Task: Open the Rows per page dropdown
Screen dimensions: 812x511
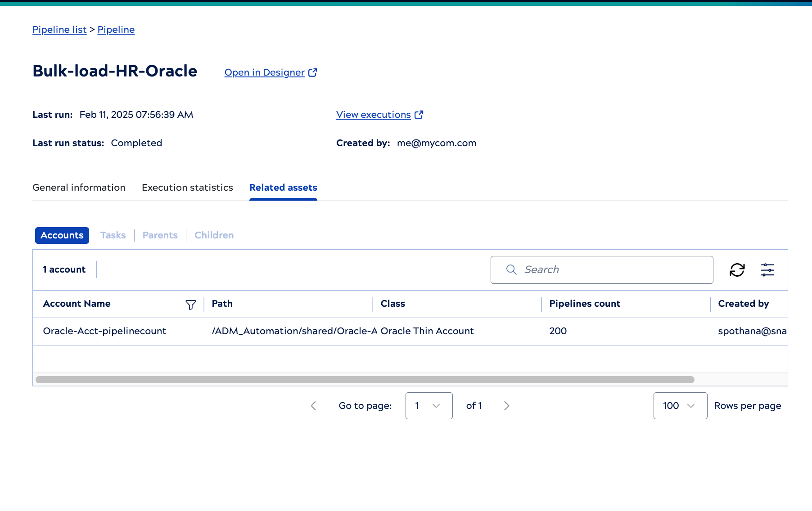Action: coord(680,406)
